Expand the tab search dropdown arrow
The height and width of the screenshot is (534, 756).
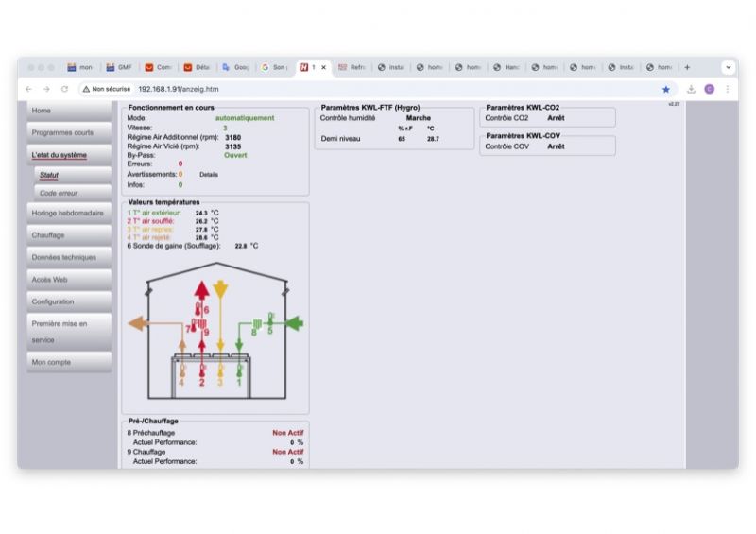click(728, 67)
